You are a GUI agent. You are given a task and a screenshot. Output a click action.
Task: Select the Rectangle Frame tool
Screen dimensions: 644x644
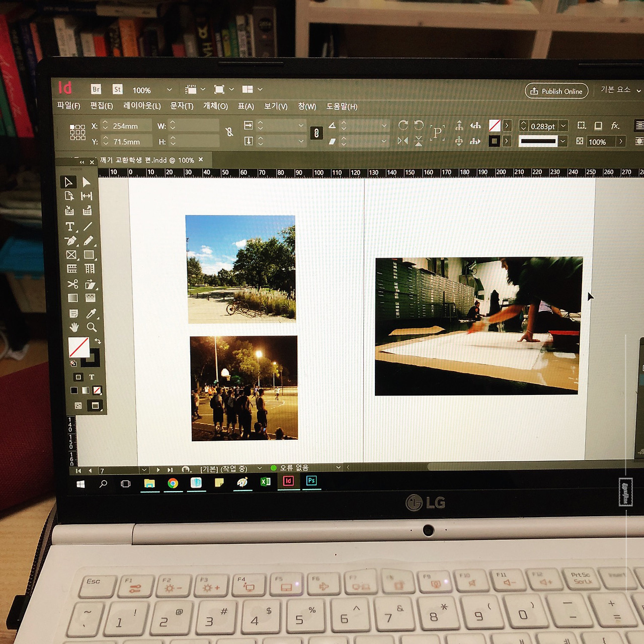[x=71, y=255]
